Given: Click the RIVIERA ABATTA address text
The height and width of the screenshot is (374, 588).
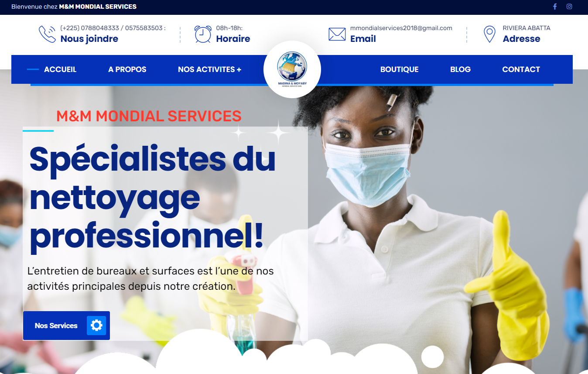Looking at the screenshot, I should tap(526, 28).
